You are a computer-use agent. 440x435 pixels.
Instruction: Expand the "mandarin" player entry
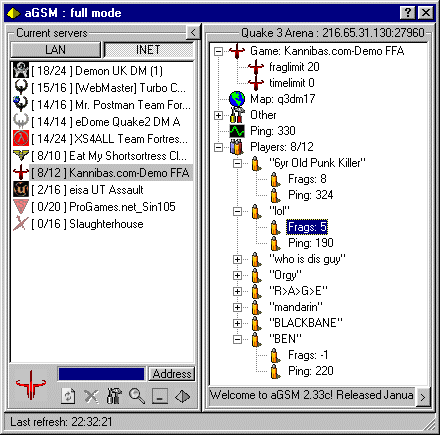click(x=237, y=307)
